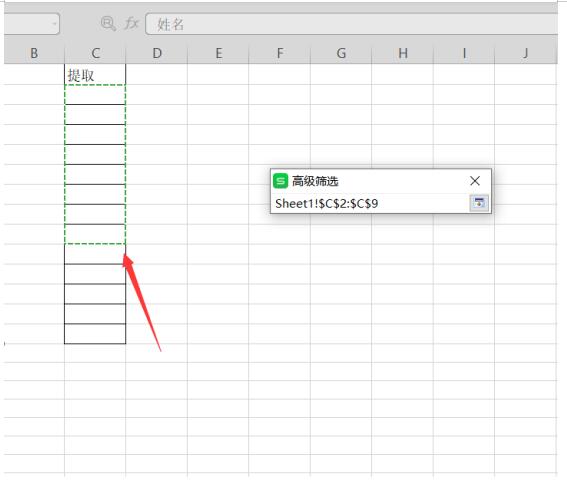The width and height of the screenshot is (567, 480).
Task: Click the formula bar showing 姓名
Action: [351, 24]
